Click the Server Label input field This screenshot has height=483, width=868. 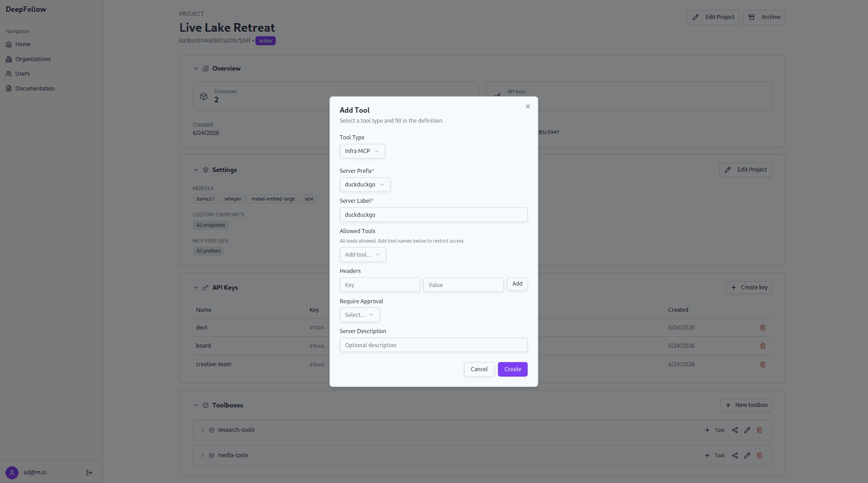point(433,215)
